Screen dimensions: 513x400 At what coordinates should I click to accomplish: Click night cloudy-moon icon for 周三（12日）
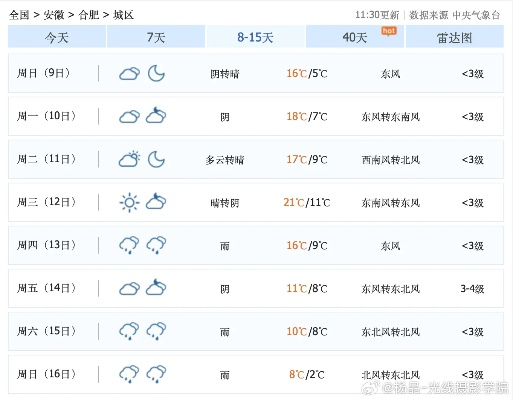coord(156,201)
